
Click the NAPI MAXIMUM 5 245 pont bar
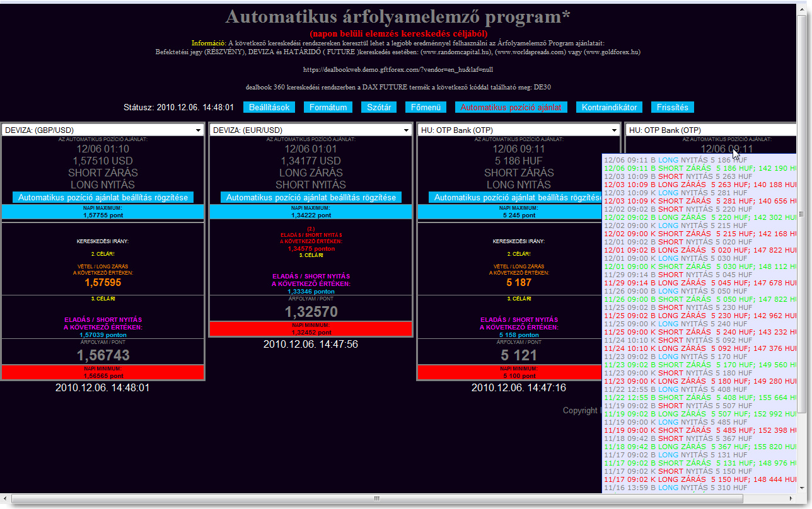click(510, 212)
